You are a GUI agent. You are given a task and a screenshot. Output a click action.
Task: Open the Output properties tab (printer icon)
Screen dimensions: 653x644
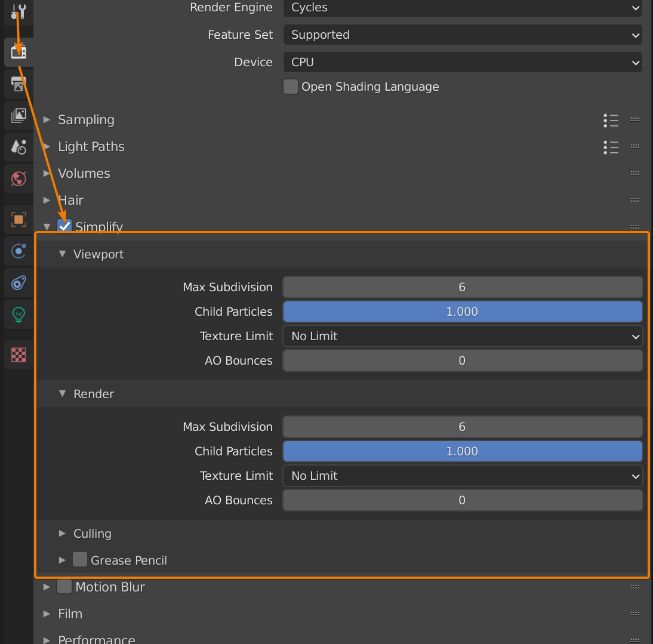[19, 84]
